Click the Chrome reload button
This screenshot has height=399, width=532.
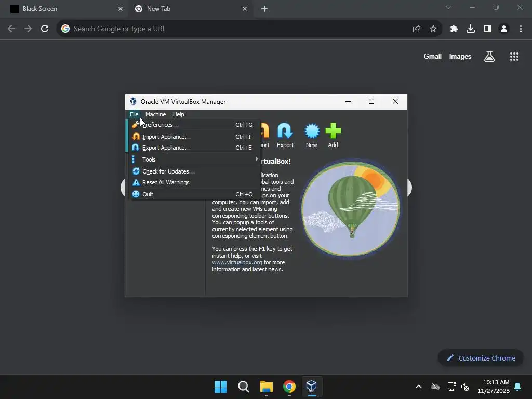tap(45, 29)
